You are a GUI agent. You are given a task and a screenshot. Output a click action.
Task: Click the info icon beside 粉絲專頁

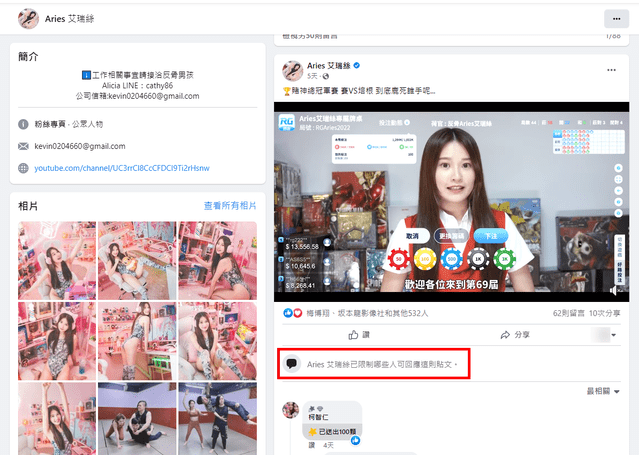23,124
